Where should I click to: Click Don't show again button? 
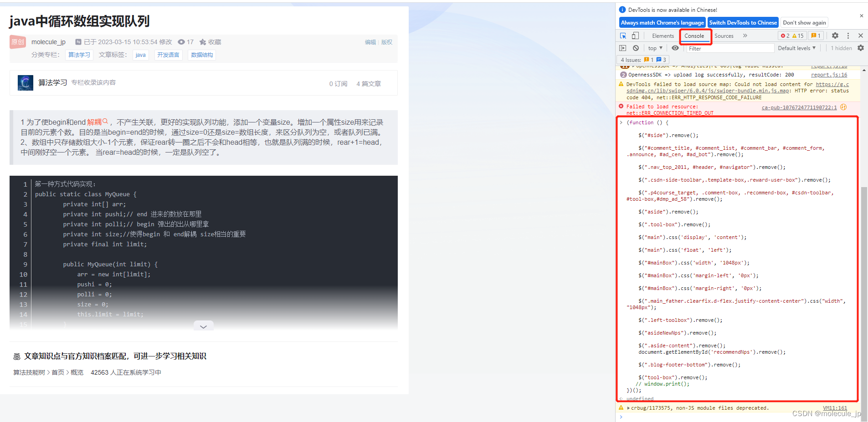(x=805, y=22)
